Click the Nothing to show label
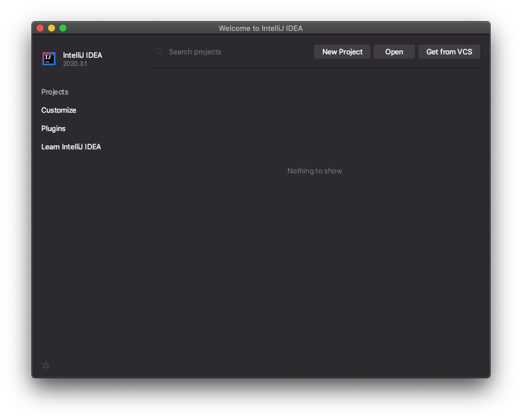522x420 pixels. [314, 171]
